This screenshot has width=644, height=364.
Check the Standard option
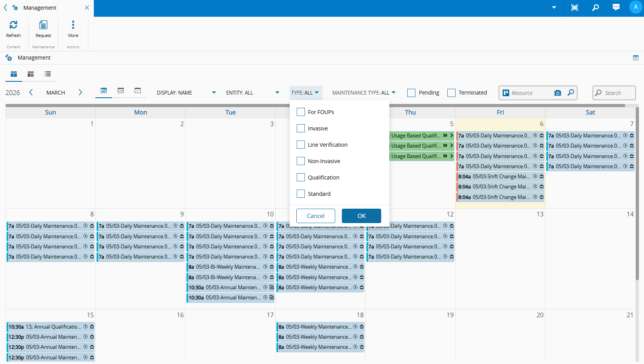pyautogui.click(x=301, y=194)
